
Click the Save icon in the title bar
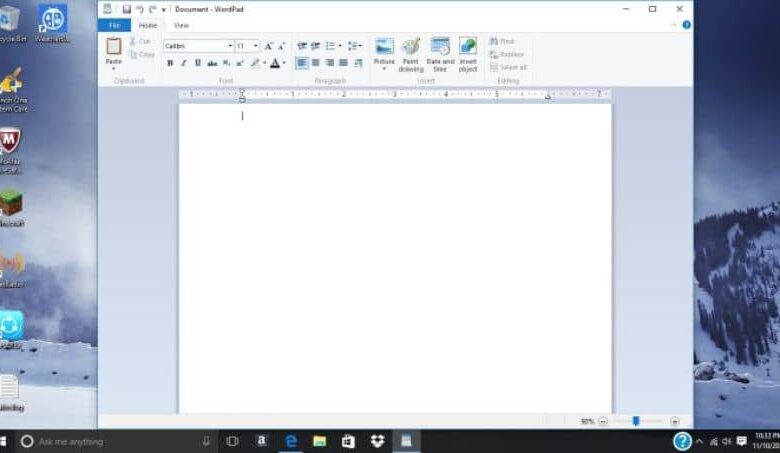pos(126,9)
